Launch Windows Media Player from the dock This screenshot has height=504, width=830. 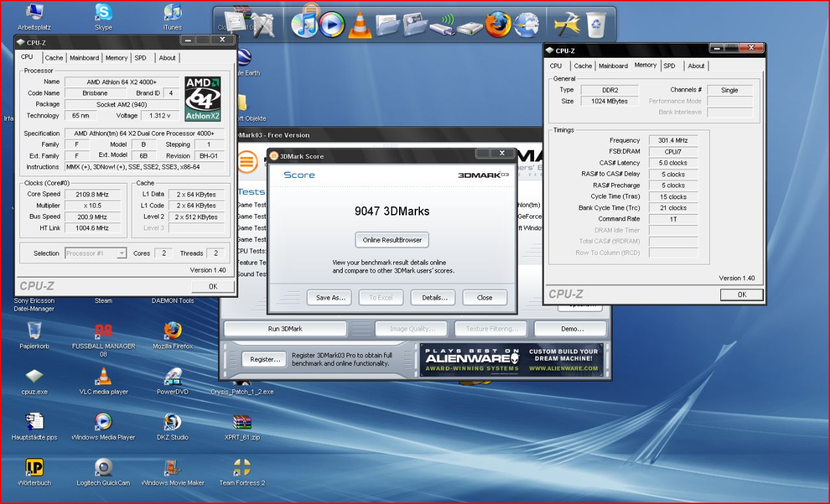click(331, 25)
